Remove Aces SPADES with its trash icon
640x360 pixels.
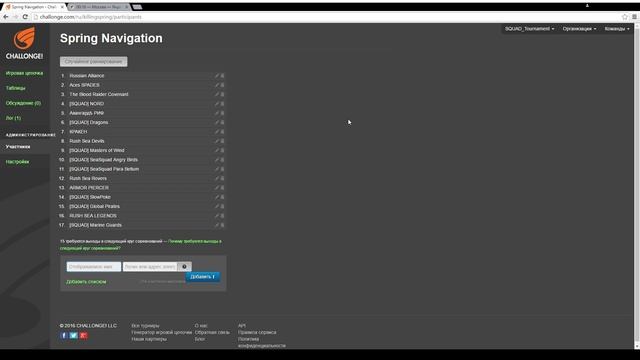click(x=222, y=85)
